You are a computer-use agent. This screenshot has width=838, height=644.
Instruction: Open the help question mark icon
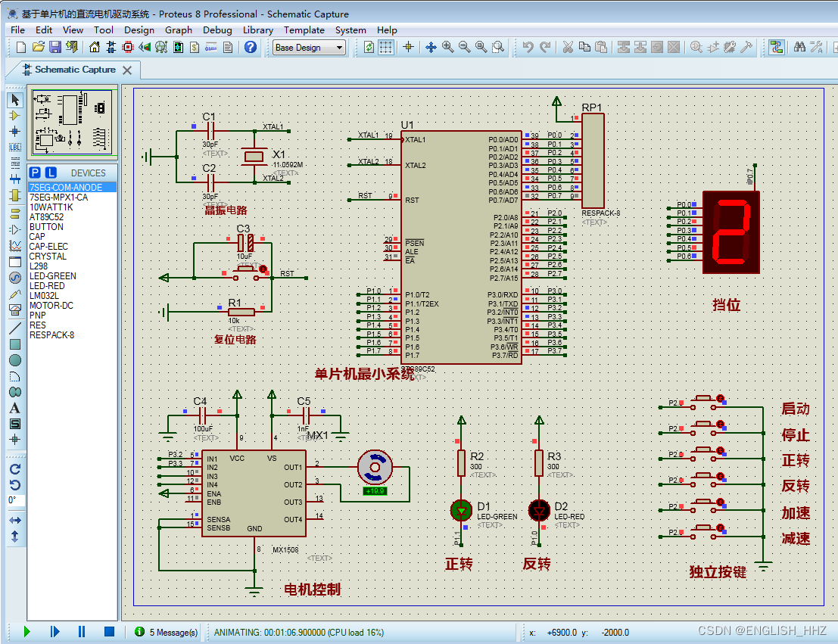click(x=250, y=48)
